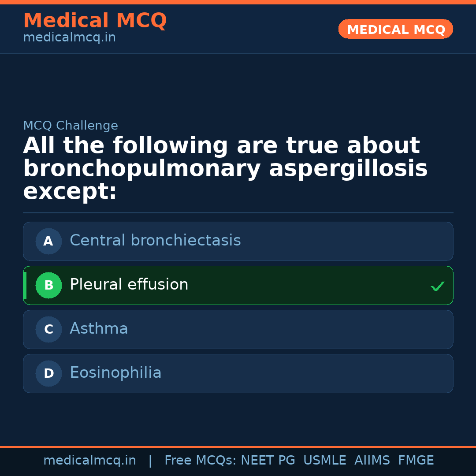
Task: Click the FMGE text in footer
Action: 416,461
